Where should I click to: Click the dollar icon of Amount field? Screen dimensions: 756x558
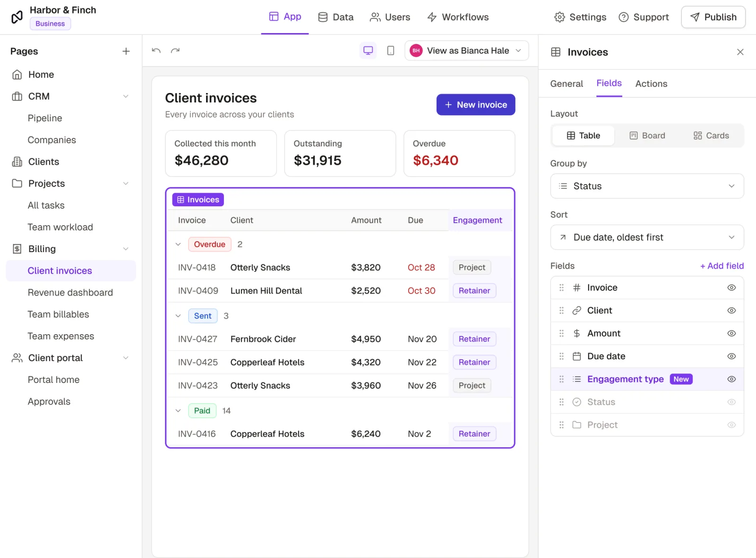click(x=577, y=333)
